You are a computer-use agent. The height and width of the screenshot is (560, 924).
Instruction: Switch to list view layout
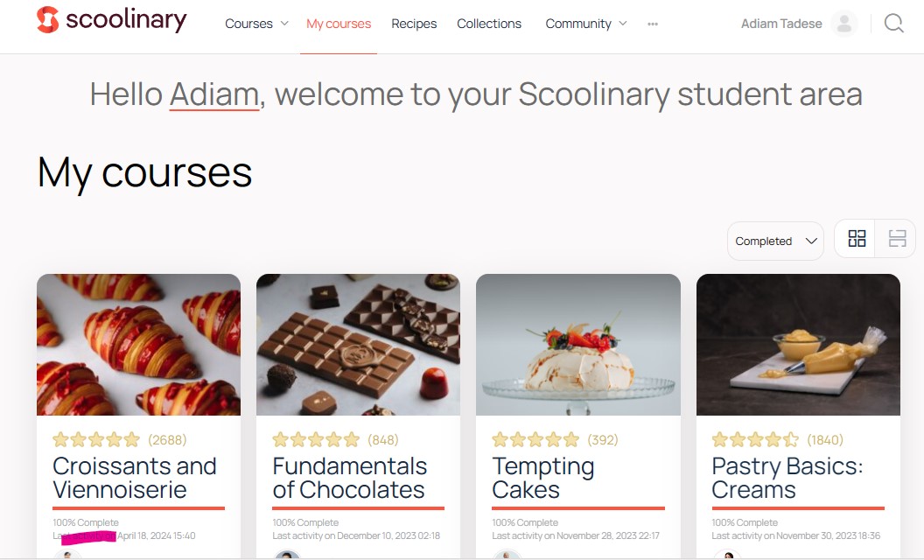tap(895, 237)
